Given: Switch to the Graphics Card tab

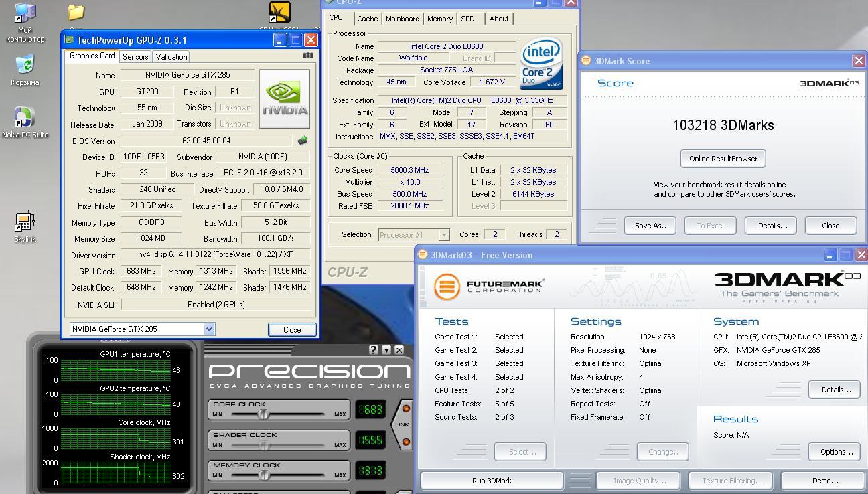Looking at the screenshot, I should [x=92, y=56].
